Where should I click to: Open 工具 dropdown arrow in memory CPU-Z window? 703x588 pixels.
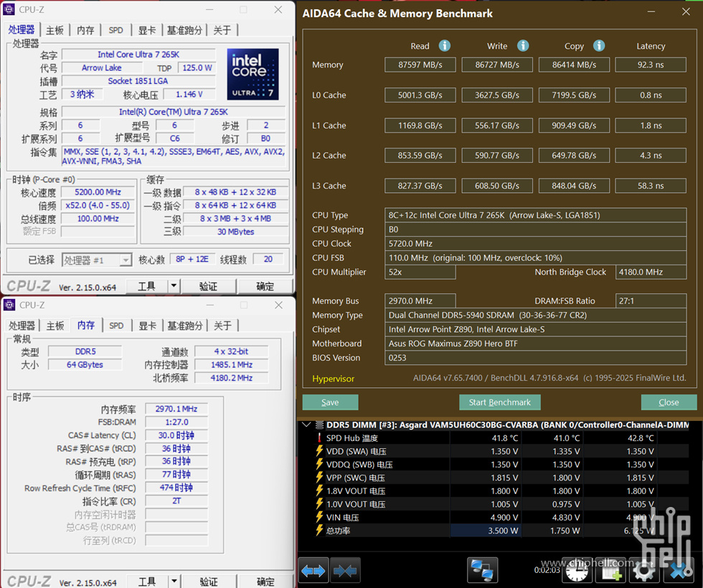click(174, 582)
